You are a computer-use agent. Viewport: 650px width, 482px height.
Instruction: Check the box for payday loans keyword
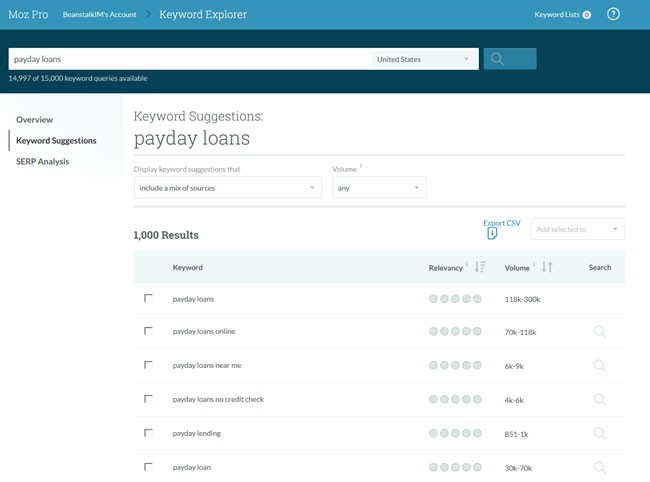[x=149, y=298]
